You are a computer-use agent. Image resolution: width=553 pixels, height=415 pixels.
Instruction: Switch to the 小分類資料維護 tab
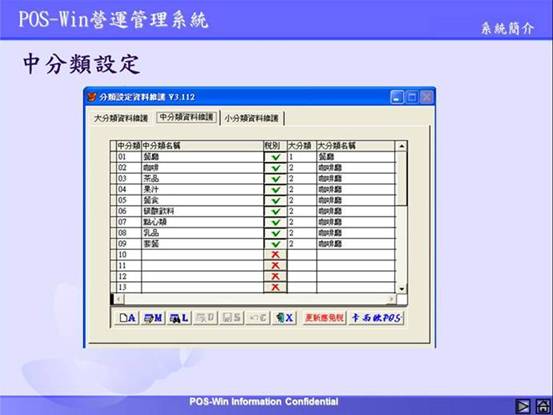pos(251,118)
